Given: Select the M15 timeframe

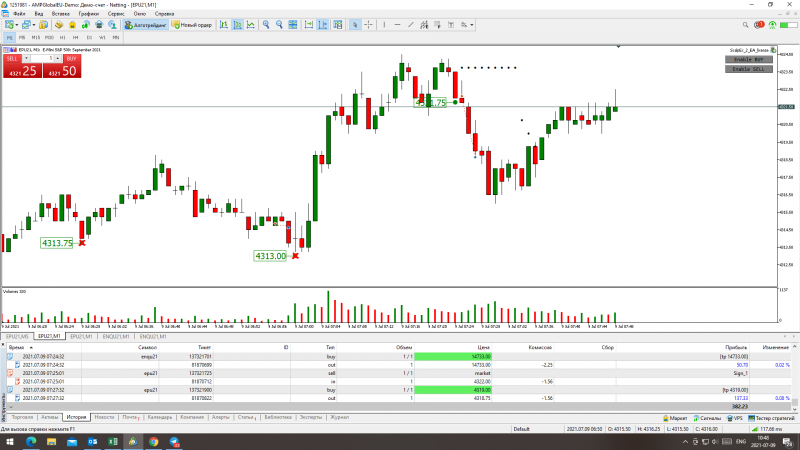Looking at the screenshot, I should (36, 37).
